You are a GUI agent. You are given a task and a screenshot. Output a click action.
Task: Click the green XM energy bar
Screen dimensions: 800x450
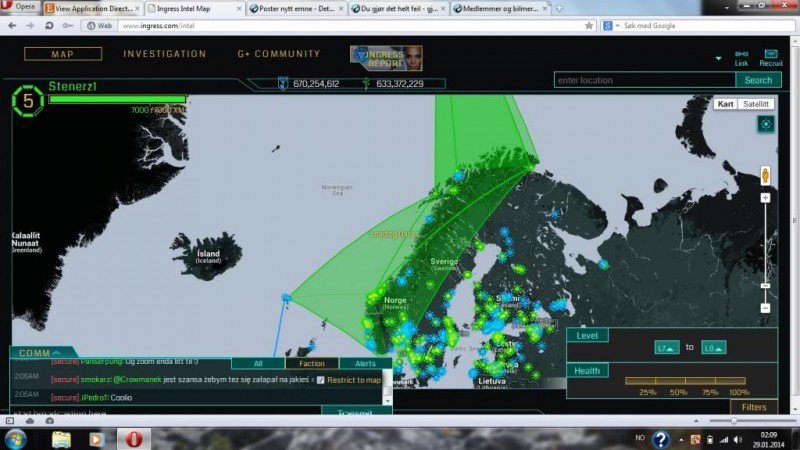[117, 99]
